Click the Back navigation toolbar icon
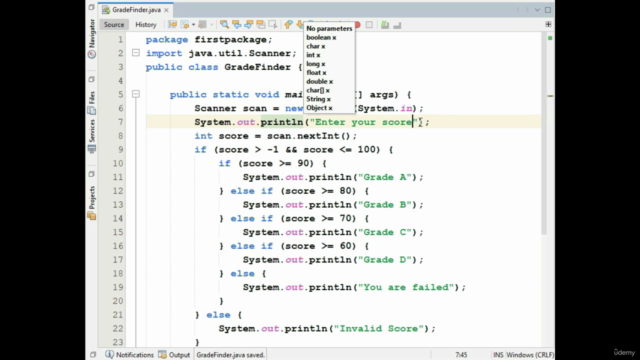This screenshot has height=360, width=640. pos(184,25)
